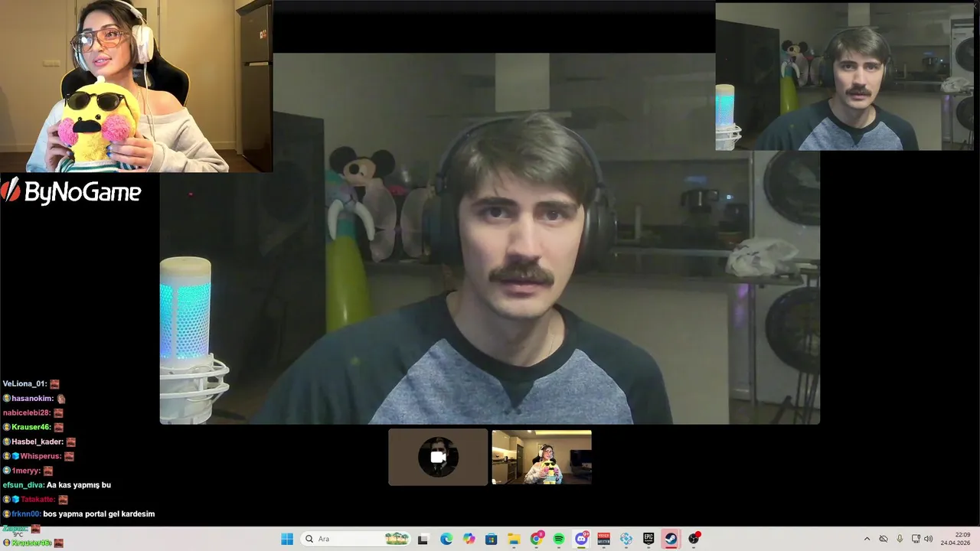Screen dimensions: 980x551
Task: Switch to Discord in the taskbar
Action: coord(581,539)
